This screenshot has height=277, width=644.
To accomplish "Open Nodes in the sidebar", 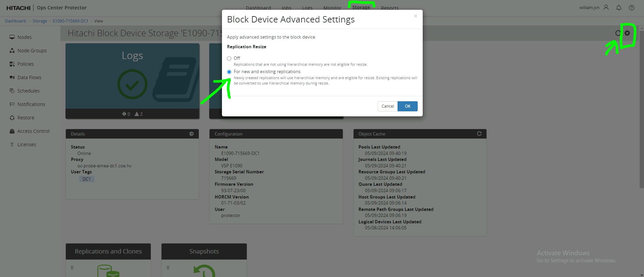I will pyautogui.click(x=25, y=37).
